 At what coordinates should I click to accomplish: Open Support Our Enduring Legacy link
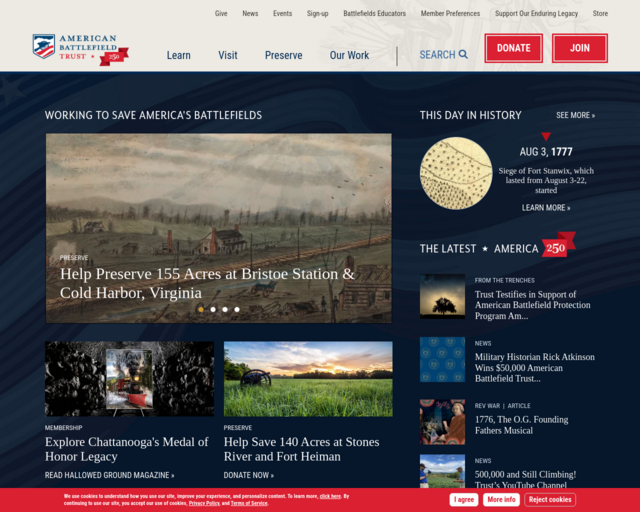point(536,13)
